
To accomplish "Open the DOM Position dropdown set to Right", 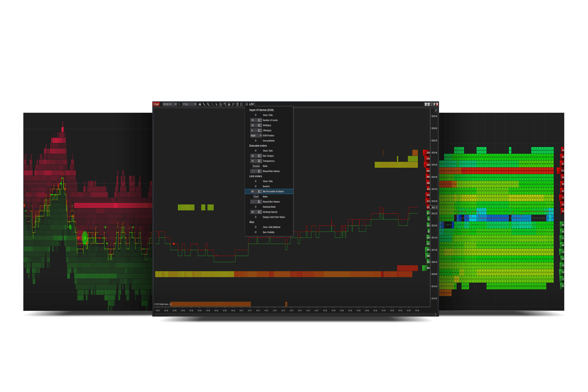I will click(256, 135).
